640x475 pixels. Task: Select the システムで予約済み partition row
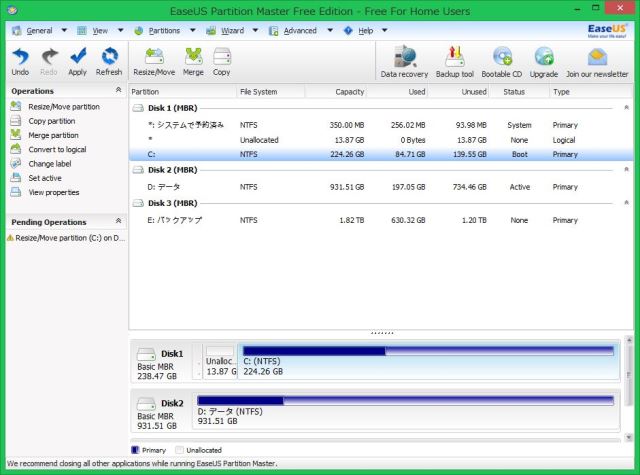click(381, 125)
